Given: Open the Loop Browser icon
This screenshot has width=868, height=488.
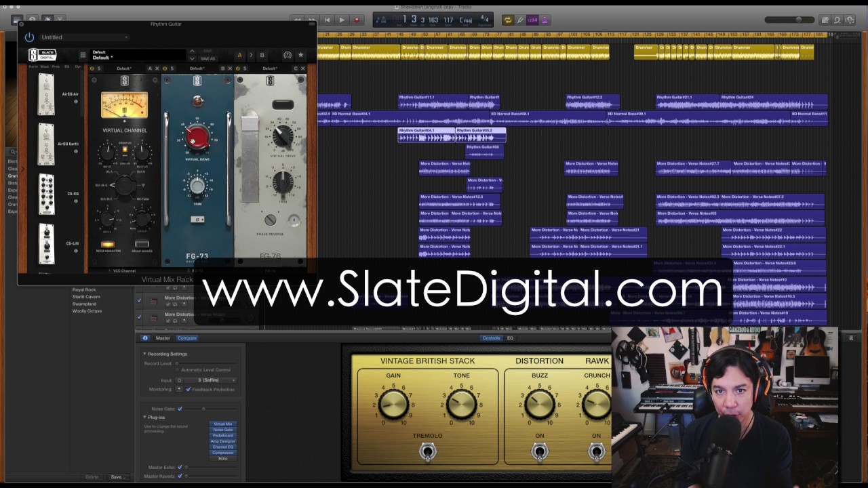Looking at the screenshot, I should point(837,20).
